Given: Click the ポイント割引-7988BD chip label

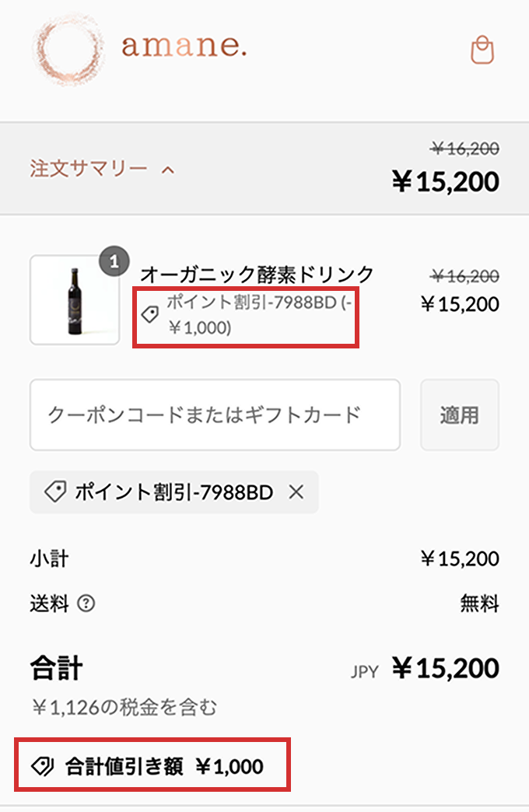Looking at the screenshot, I should 174,492.
